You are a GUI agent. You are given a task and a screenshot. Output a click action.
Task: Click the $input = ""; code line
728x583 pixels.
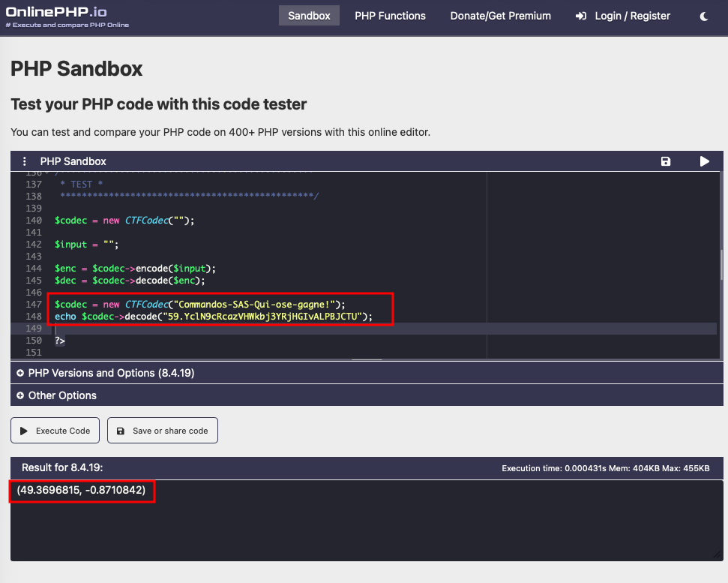[86, 245]
